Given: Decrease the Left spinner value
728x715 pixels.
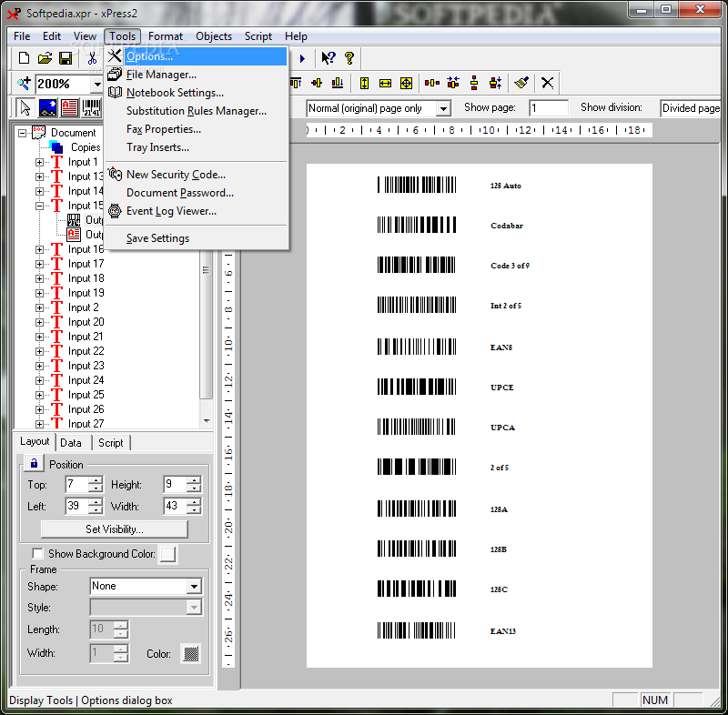Looking at the screenshot, I should click(x=96, y=510).
